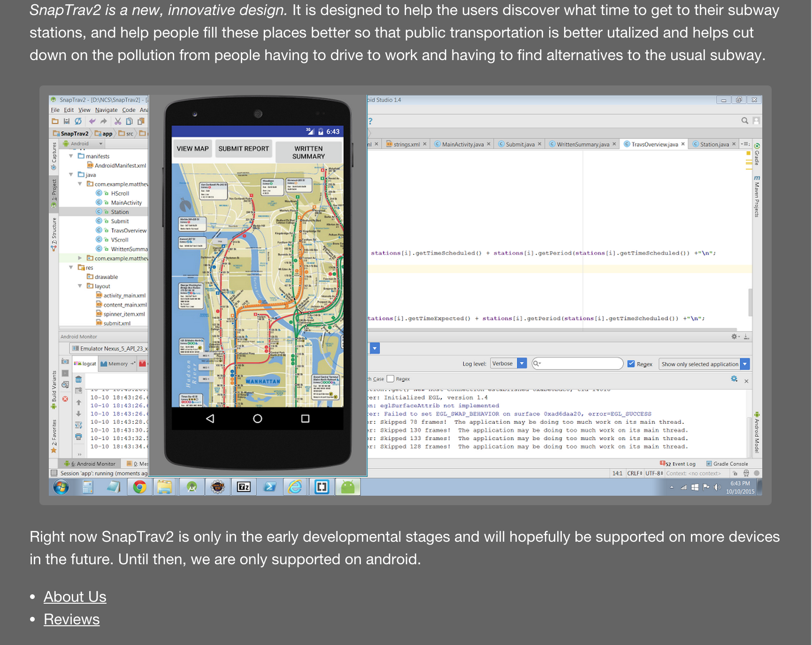812x645 pixels.
Task: Switch to the Station.java editor tab
Action: 714,144
